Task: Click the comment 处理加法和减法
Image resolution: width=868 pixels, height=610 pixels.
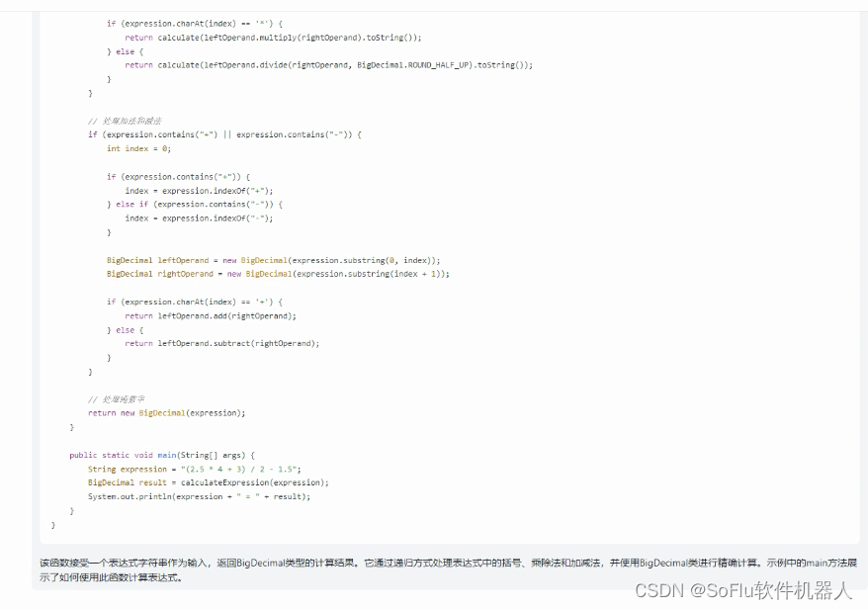Action: pyautogui.click(x=124, y=120)
